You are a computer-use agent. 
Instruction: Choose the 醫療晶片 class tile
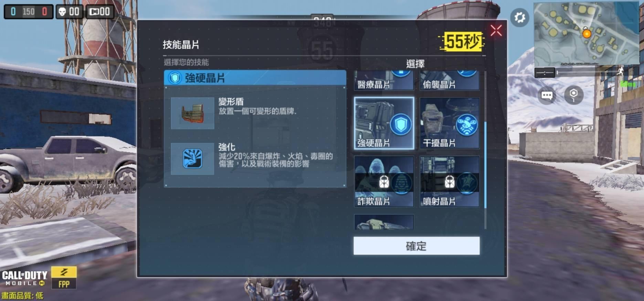pyautogui.click(x=384, y=80)
